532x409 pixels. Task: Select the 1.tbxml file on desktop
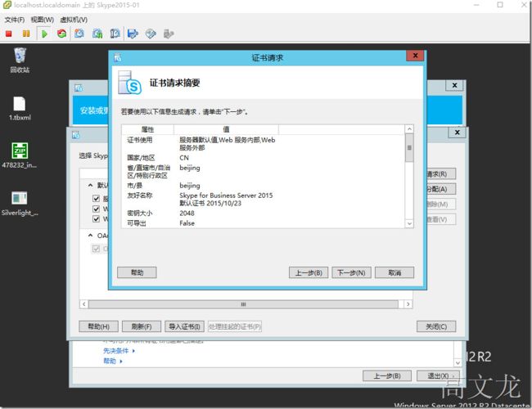click(20, 109)
